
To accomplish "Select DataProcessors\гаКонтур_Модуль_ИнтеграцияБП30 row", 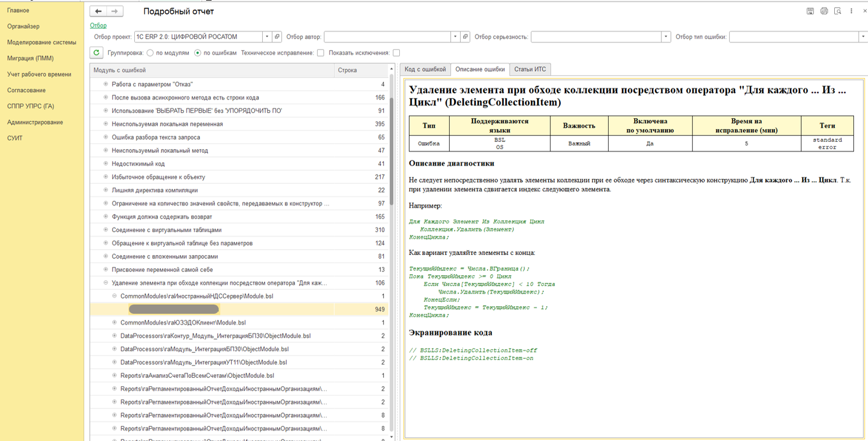I will [x=239, y=336].
